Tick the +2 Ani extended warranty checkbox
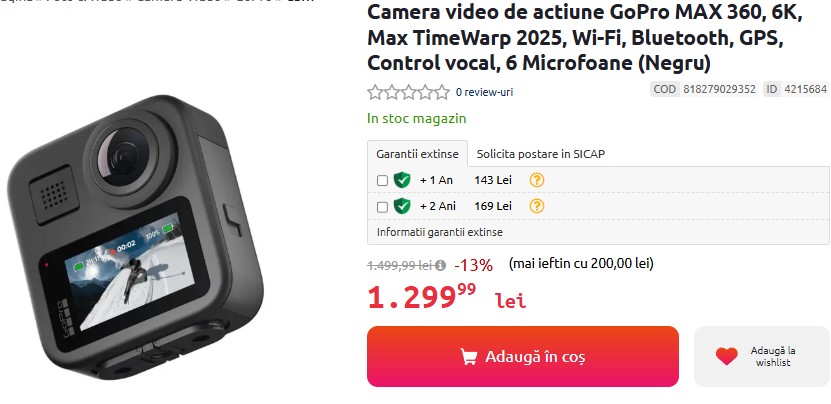The width and height of the screenshot is (831, 404). 382,207
